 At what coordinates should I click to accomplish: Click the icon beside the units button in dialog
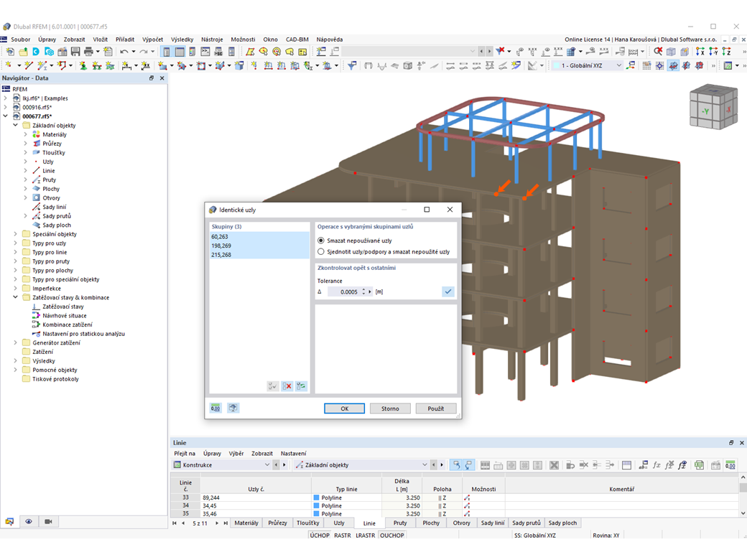pos(233,408)
